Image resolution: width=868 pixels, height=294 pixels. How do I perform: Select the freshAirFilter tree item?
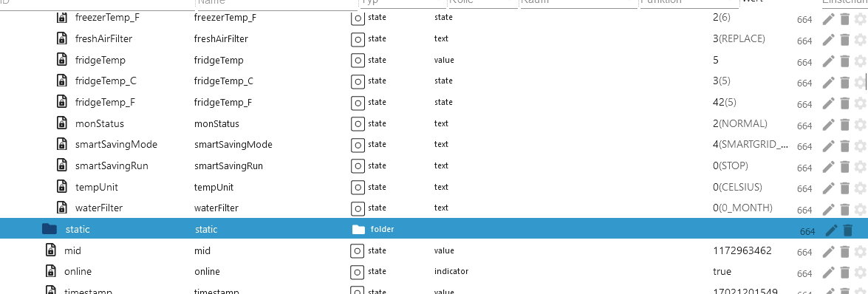pos(103,38)
